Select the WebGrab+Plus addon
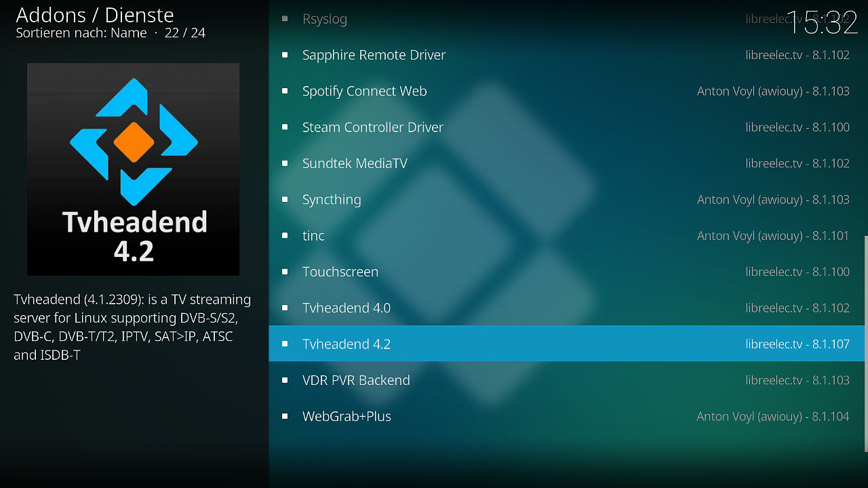The image size is (868, 488). click(x=567, y=416)
